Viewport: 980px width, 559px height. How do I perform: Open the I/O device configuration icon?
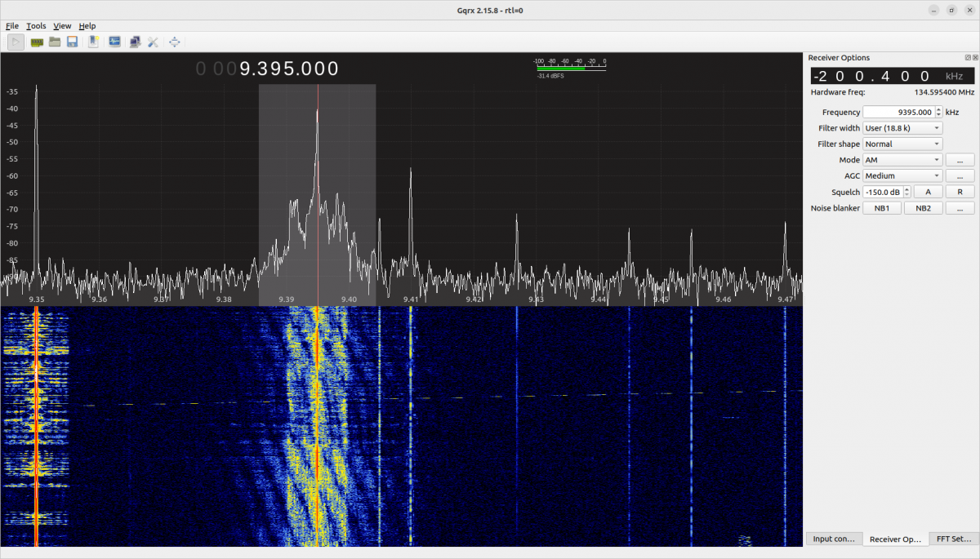pyautogui.click(x=37, y=42)
